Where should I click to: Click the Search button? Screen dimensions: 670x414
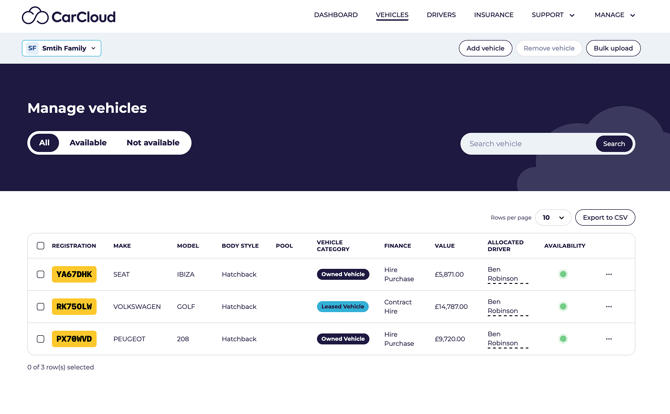tap(614, 144)
